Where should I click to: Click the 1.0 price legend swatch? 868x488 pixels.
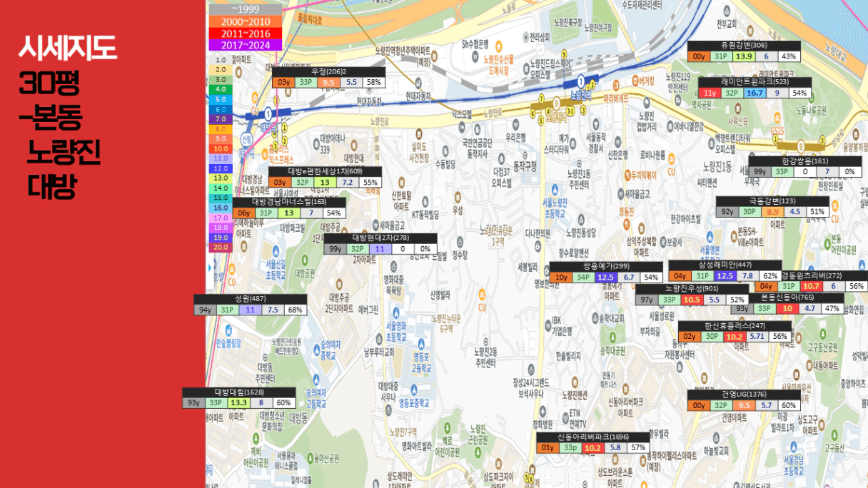pos(220,61)
